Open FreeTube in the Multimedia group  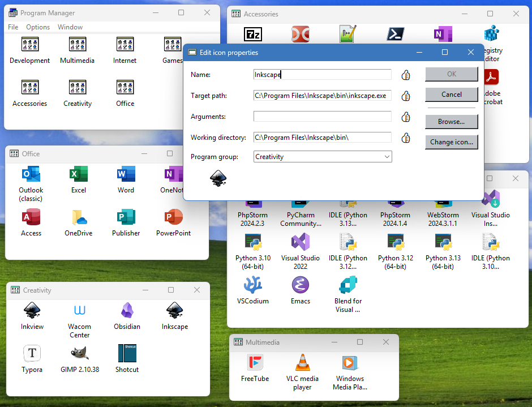[x=255, y=363]
